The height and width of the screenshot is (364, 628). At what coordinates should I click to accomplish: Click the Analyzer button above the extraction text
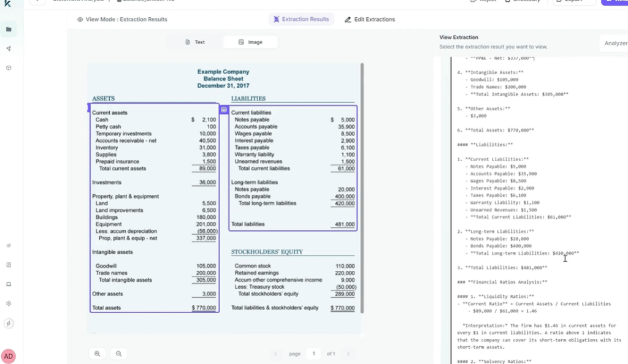tap(615, 44)
